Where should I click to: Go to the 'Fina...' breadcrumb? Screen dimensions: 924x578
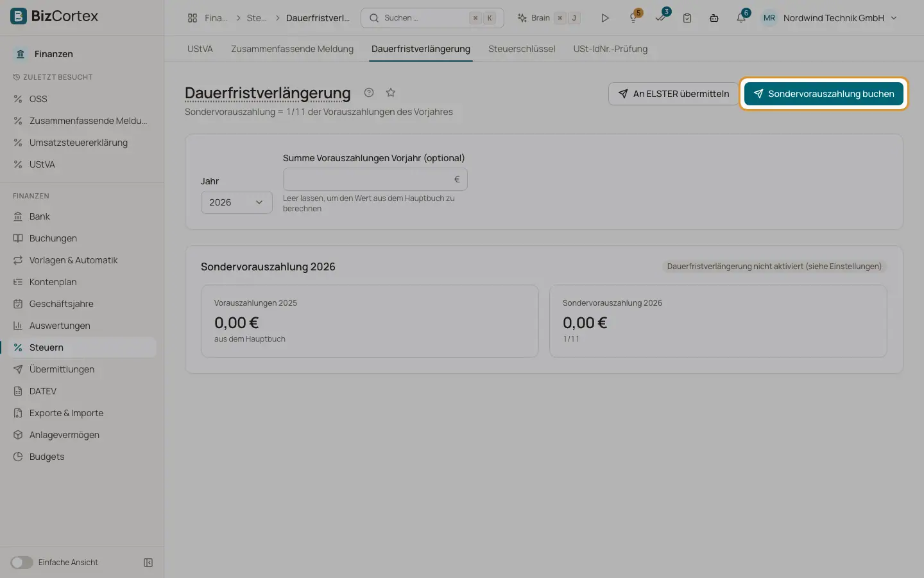pos(216,18)
